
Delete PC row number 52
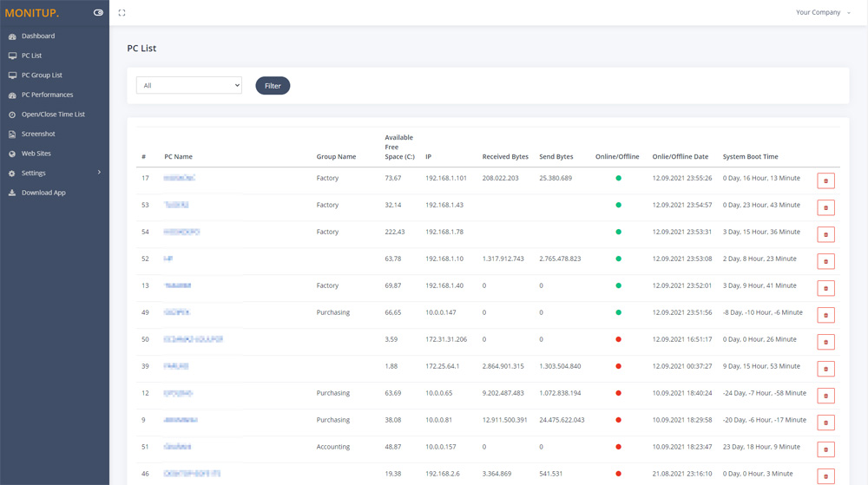click(x=825, y=261)
